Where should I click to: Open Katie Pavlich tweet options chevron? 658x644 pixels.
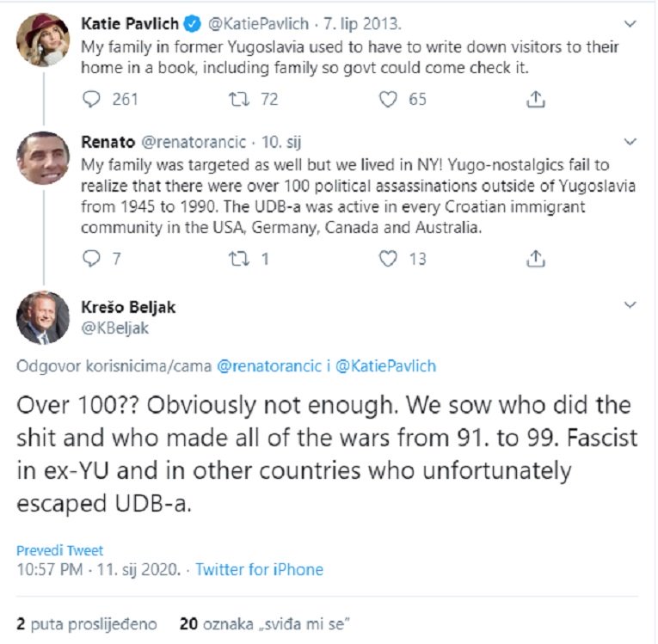click(630, 24)
